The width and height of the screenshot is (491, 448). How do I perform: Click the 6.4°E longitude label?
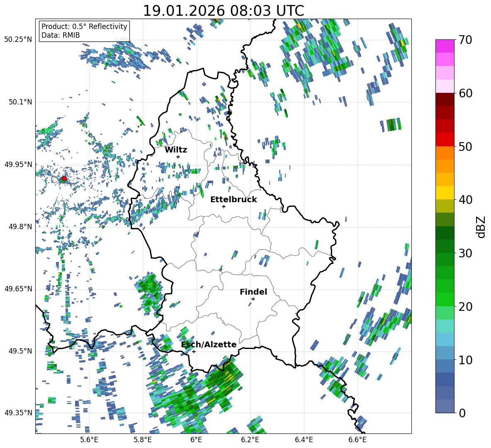point(304,440)
